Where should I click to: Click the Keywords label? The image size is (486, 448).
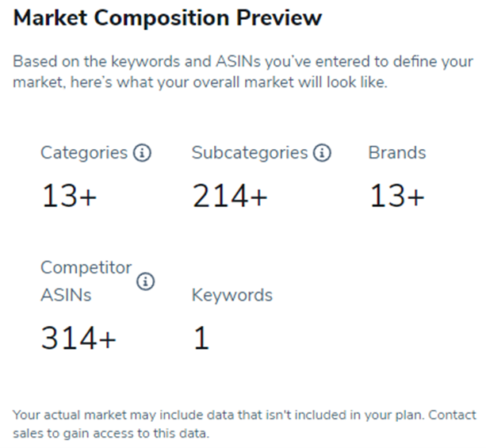pyautogui.click(x=232, y=295)
